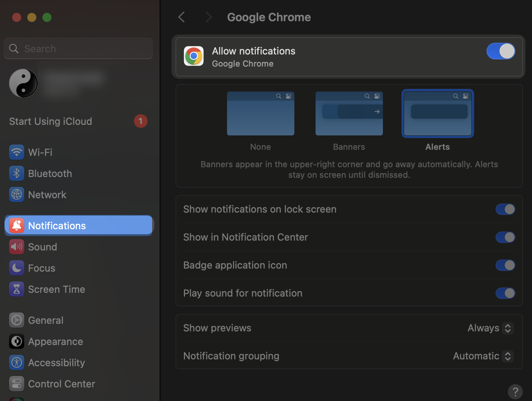Click the General gear icon
This screenshot has height=401, width=532.
coord(17,320)
